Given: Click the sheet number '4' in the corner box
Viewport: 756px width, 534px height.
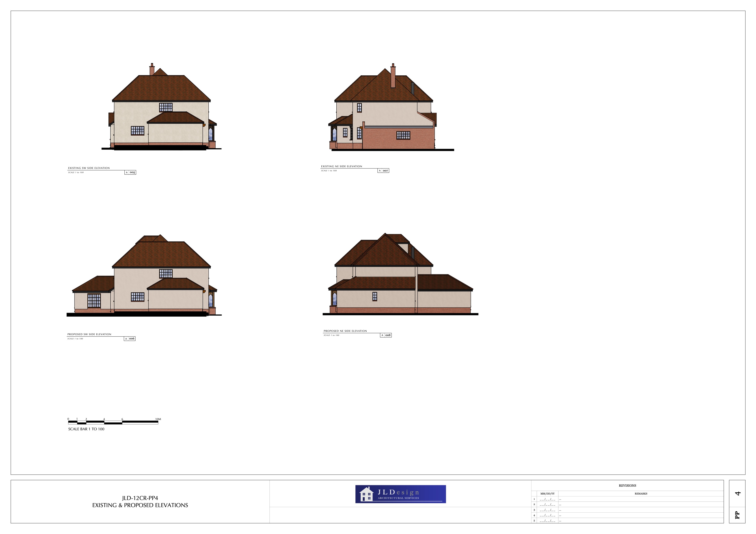Looking at the screenshot, I should 737,493.
